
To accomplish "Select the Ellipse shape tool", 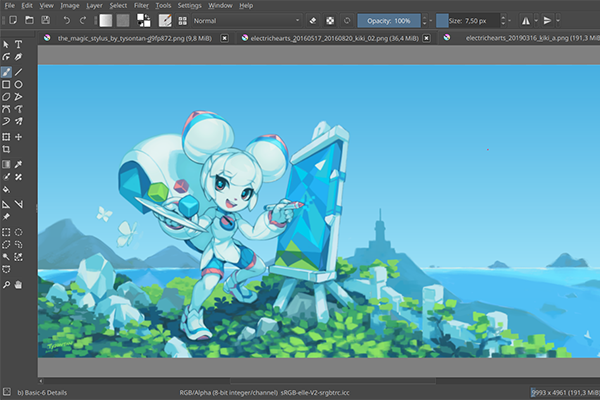I will pyautogui.click(x=19, y=85).
